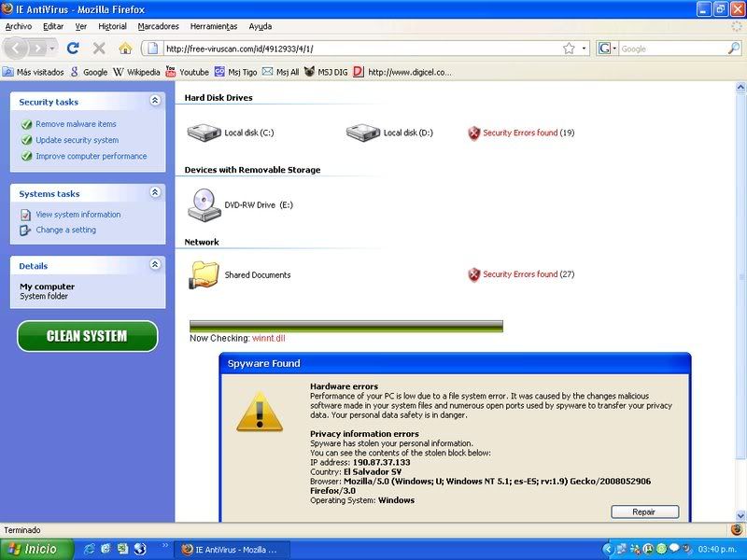Click the Repair button

644,511
